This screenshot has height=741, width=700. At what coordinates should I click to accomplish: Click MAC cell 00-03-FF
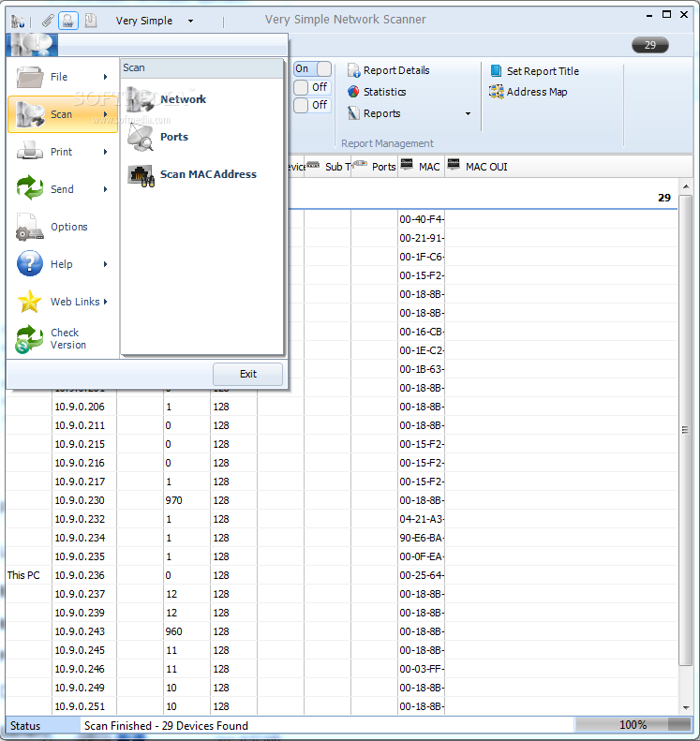421,669
